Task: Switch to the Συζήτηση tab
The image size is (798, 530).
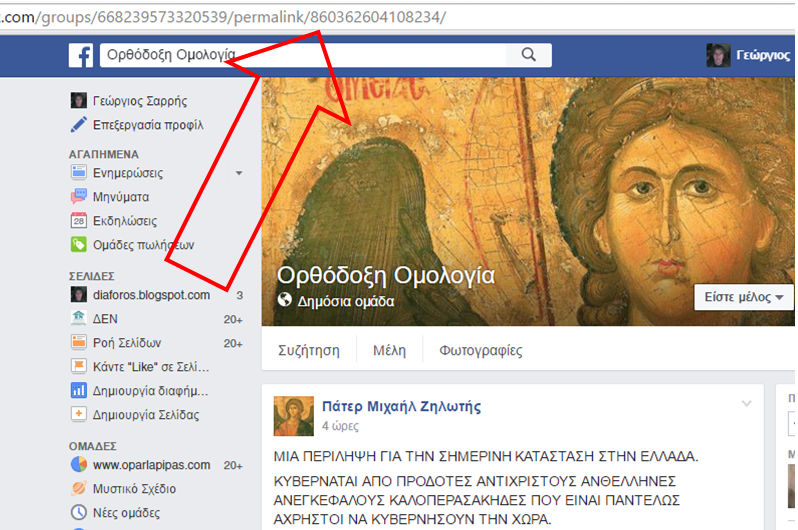Action: click(308, 351)
